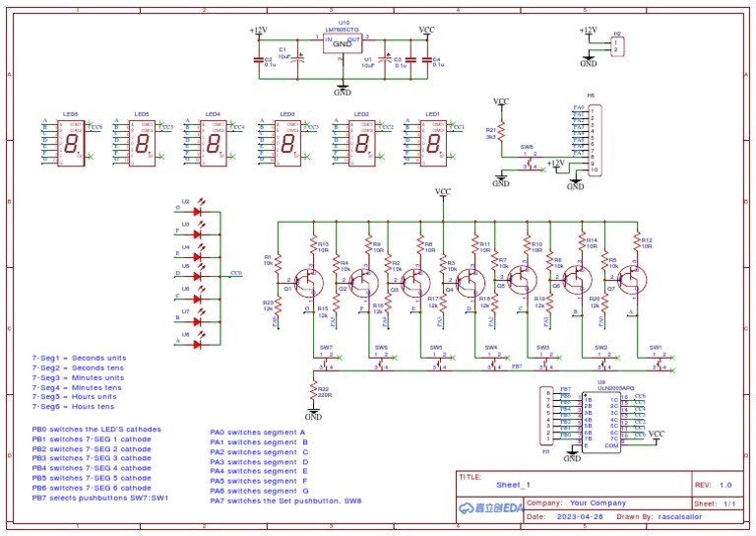Click the LED6 seven-segment display

71,143
